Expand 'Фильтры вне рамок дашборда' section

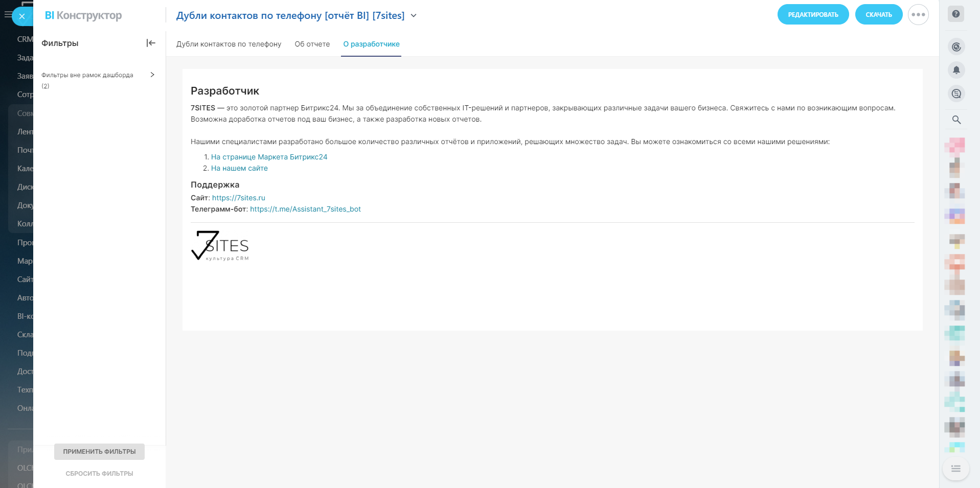[x=152, y=75]
